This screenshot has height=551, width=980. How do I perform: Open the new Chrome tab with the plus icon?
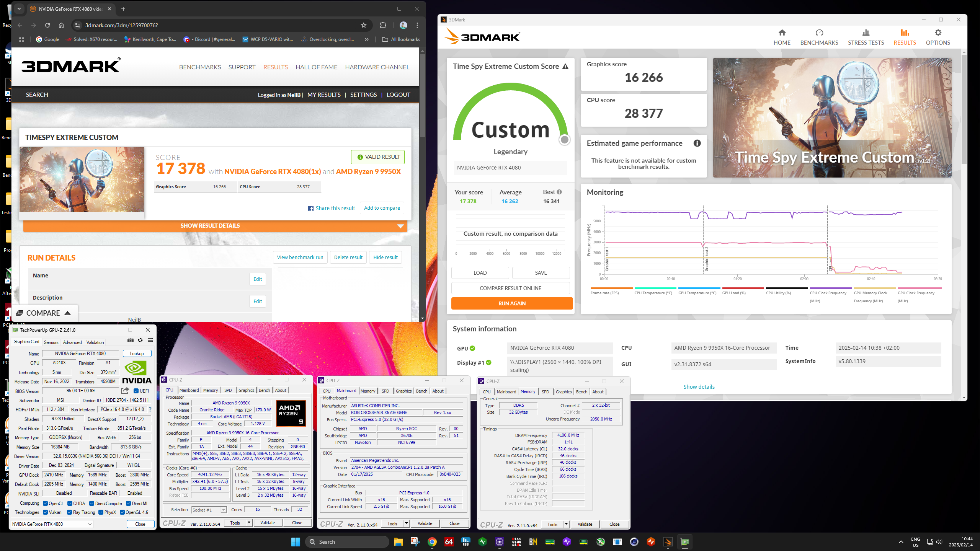coord(123,9)
